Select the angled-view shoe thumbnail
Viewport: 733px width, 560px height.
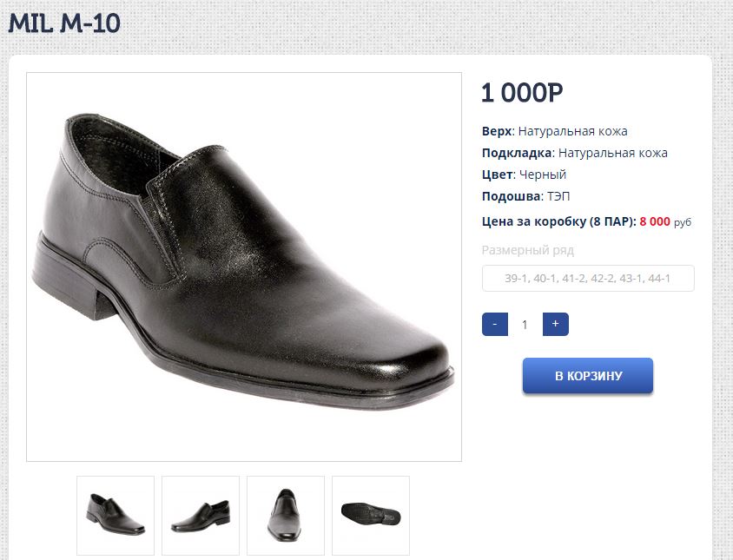coord(116,515)
